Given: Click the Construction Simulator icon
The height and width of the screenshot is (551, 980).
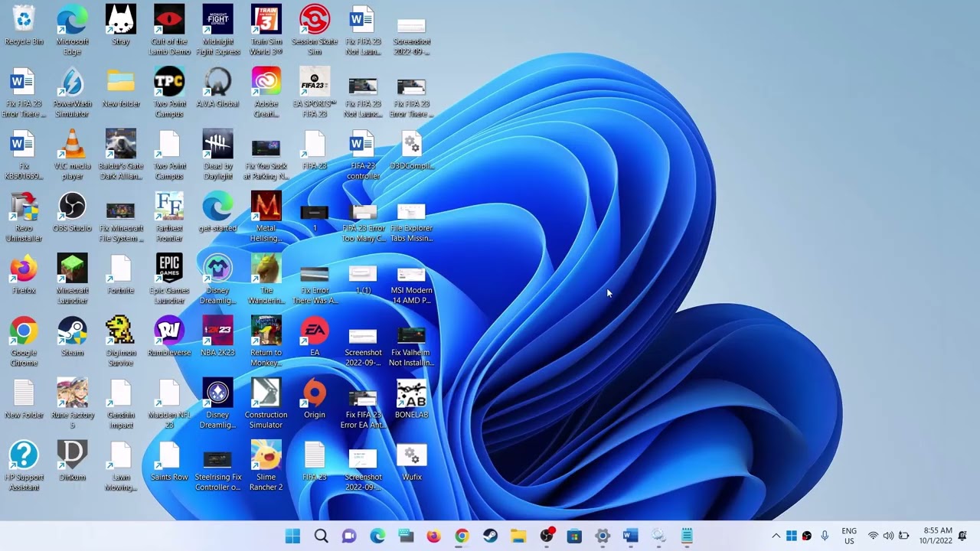Looking at the screenshot, I should point(266,403).
